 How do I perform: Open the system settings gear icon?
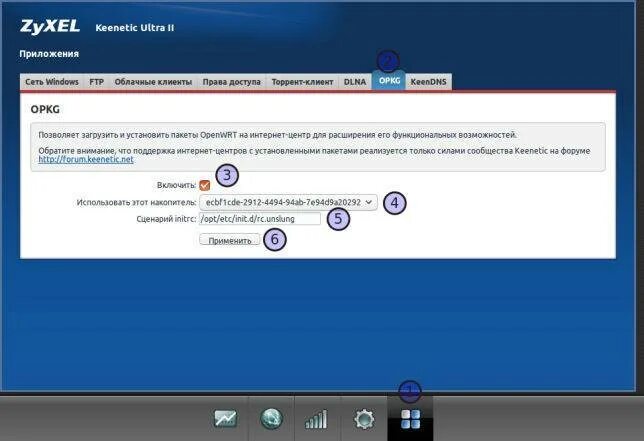[364, 419]
